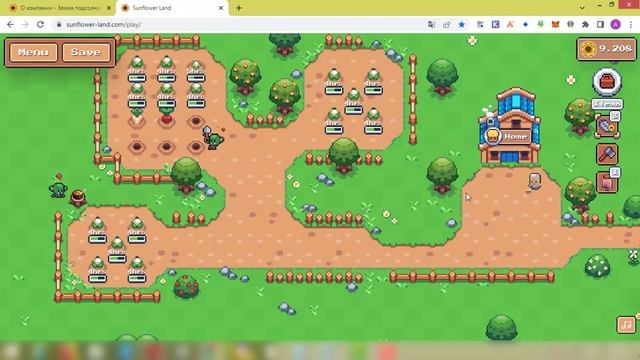The image size is (640, 360).
Task: Close the first browser tab
Action: tap(109, 8)
